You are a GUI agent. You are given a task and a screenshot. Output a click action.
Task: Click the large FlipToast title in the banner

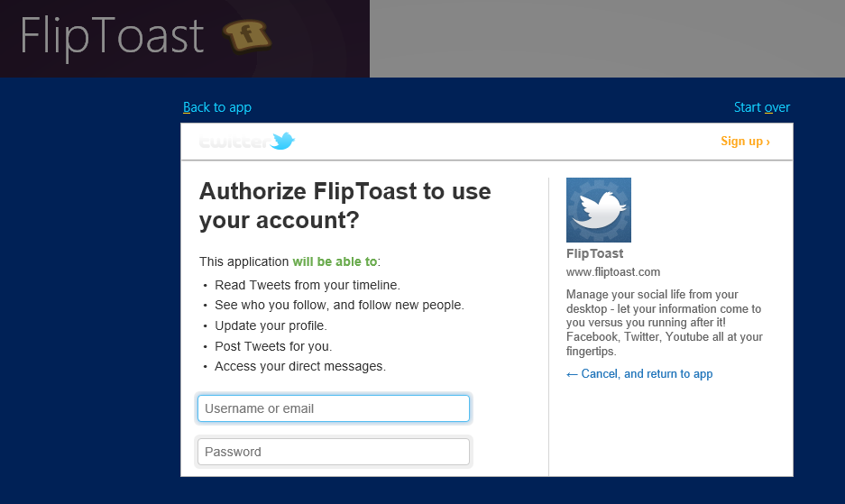click(113, 36)
